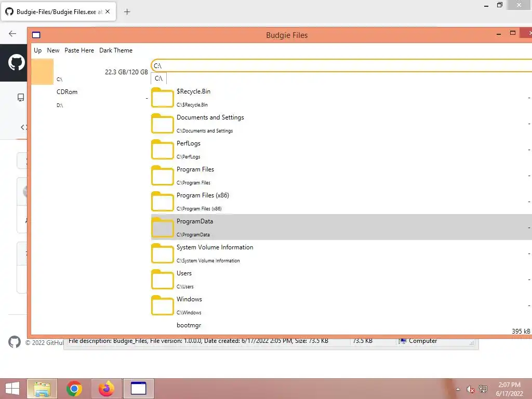
Task: Click the Program Files (x86) name text
Action: pos(203,195)
